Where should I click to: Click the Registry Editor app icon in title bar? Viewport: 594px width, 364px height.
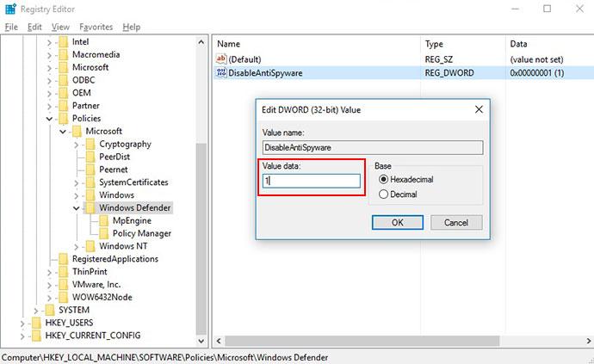click(x=10, y=9)
